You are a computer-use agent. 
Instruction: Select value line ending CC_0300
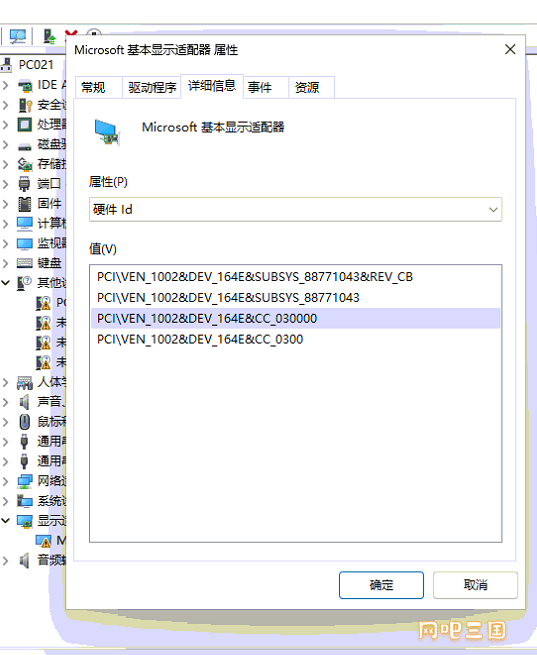(295, 339)
